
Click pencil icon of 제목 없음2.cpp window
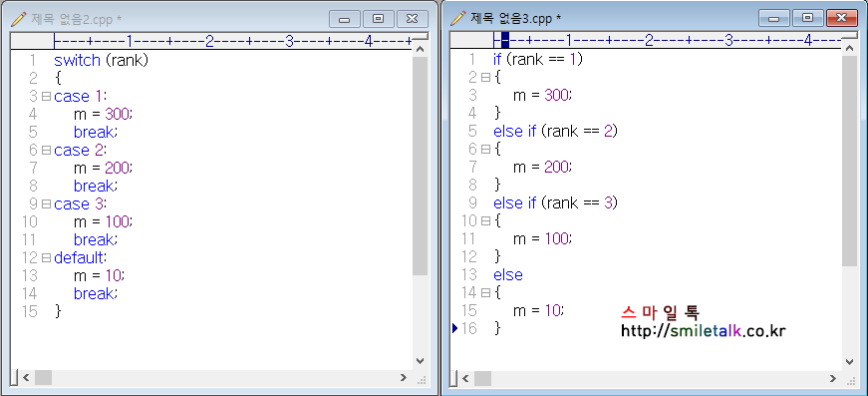[19, 18]
